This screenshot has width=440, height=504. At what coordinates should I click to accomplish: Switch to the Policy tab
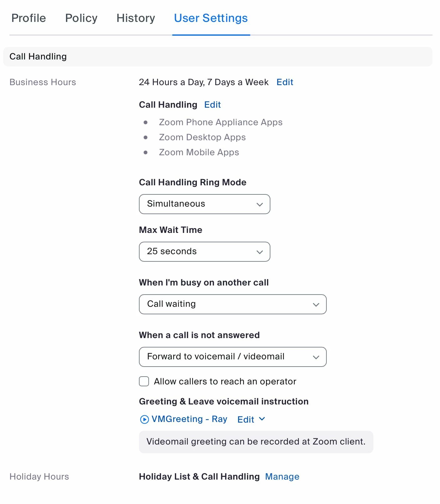click(x=81, y=18)
